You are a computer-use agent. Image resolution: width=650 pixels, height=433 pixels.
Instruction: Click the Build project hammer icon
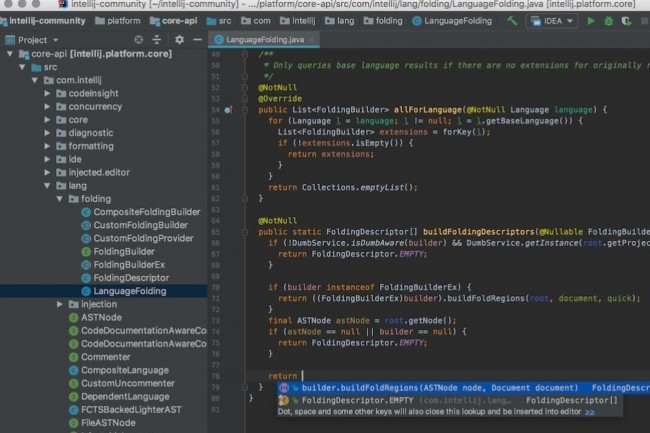point(513,20)
